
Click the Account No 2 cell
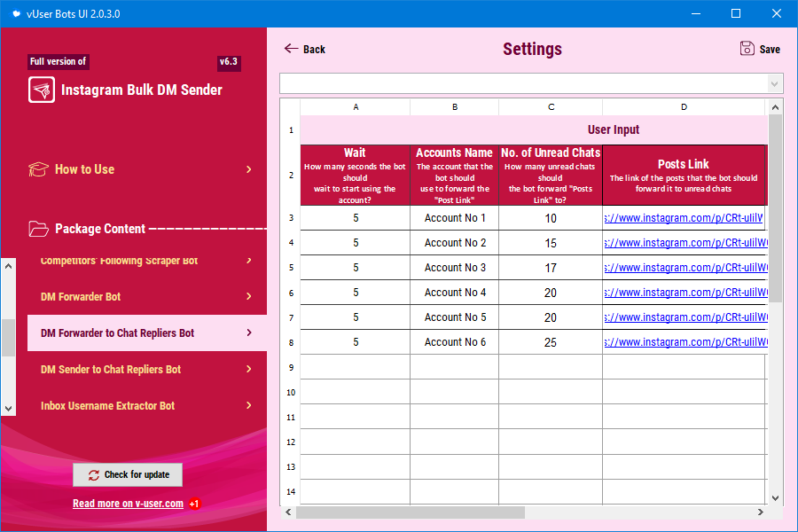pos(455,243)
